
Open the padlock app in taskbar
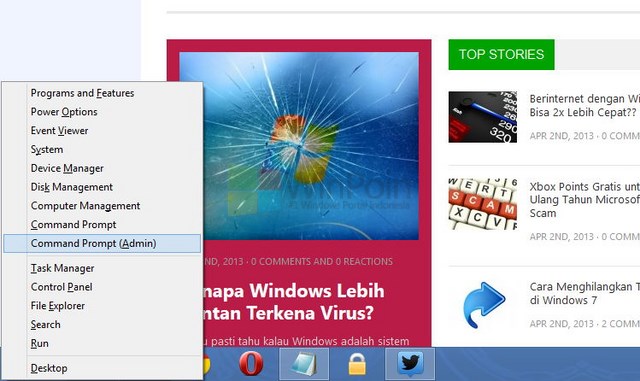tap(357, 364)
